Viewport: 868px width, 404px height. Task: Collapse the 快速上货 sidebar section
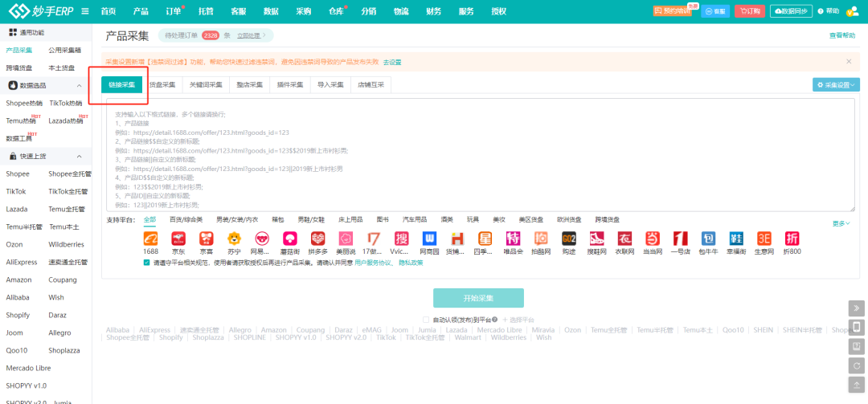coord(79,157)
